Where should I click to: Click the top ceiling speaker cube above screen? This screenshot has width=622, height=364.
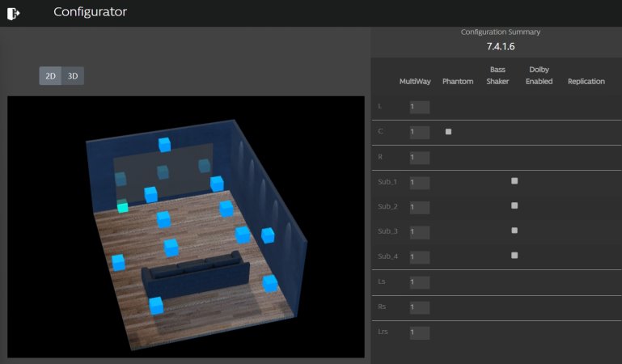click(x=165, y=145)
